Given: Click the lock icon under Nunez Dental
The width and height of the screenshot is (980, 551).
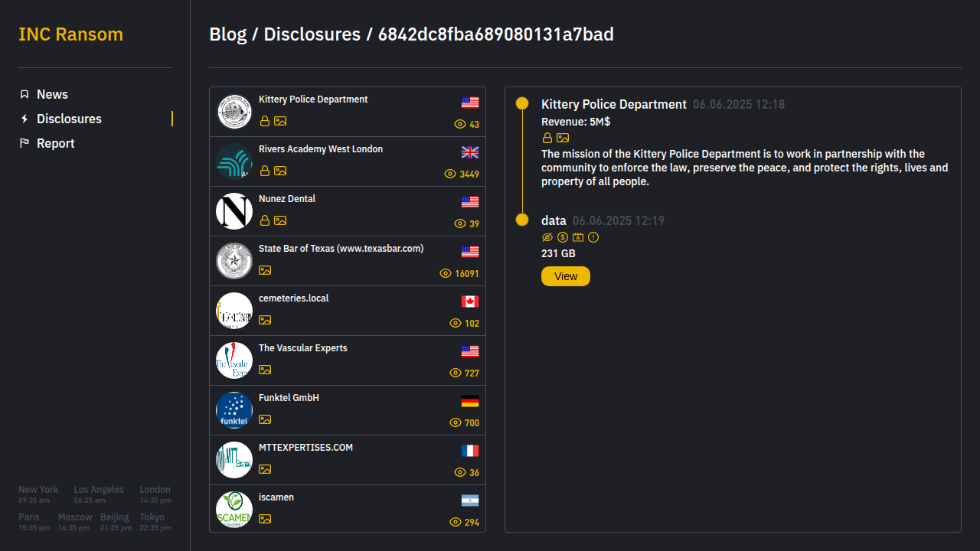Looking at the screenshot, I should click(x=265, y=220).
